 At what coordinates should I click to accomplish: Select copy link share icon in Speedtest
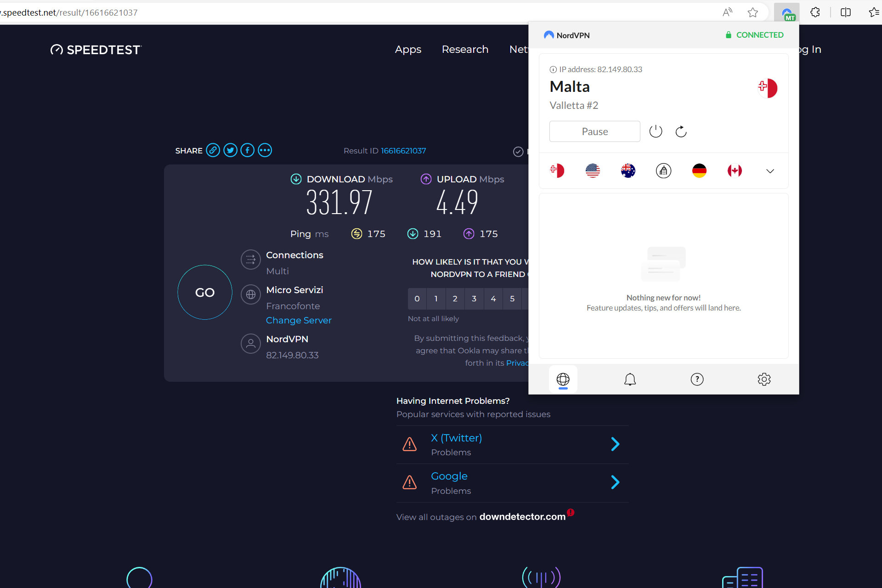(x=213, y=150)
